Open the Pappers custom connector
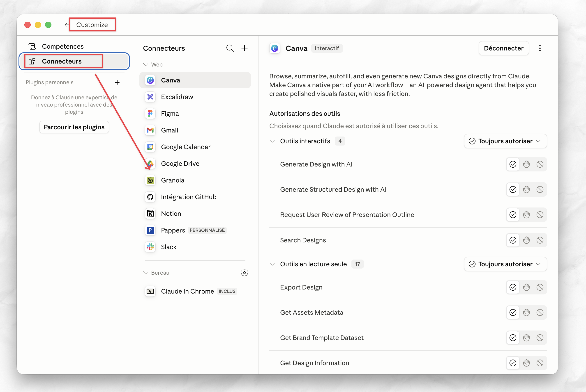This screenshot has width=586, height=392. [195, 230]
